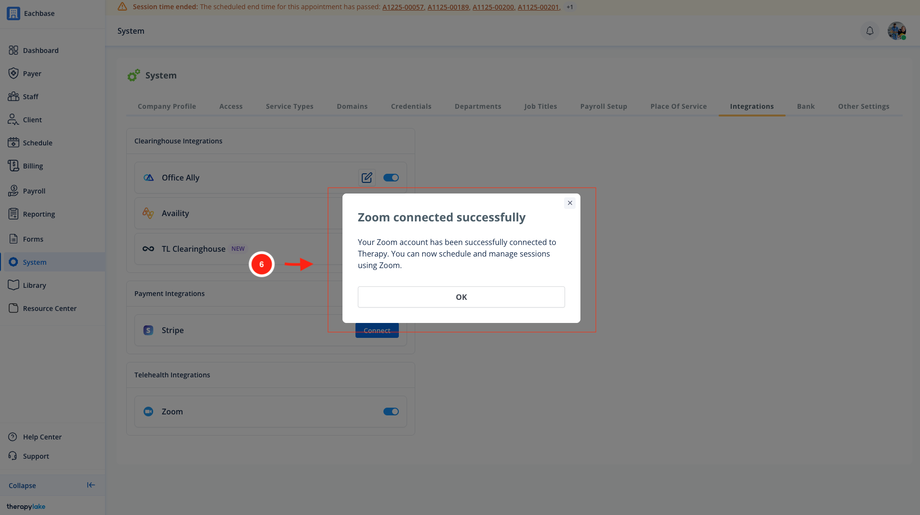Screen dimensions: 920x515
Task: Expand the +1 more appointments badge
Action: point(570,7)
